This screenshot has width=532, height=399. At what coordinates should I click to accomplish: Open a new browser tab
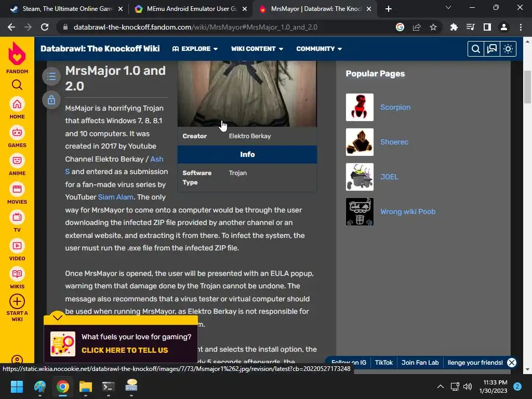click(389, 9)
